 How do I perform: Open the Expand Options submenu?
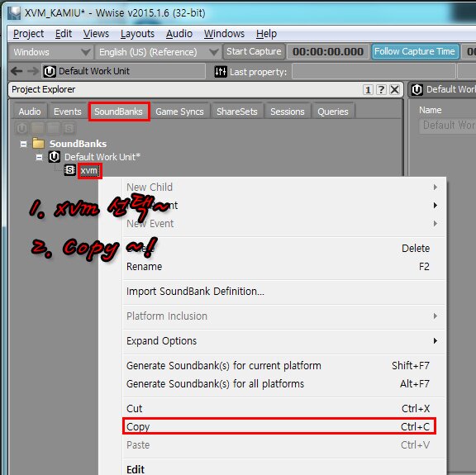coord(283,341)
